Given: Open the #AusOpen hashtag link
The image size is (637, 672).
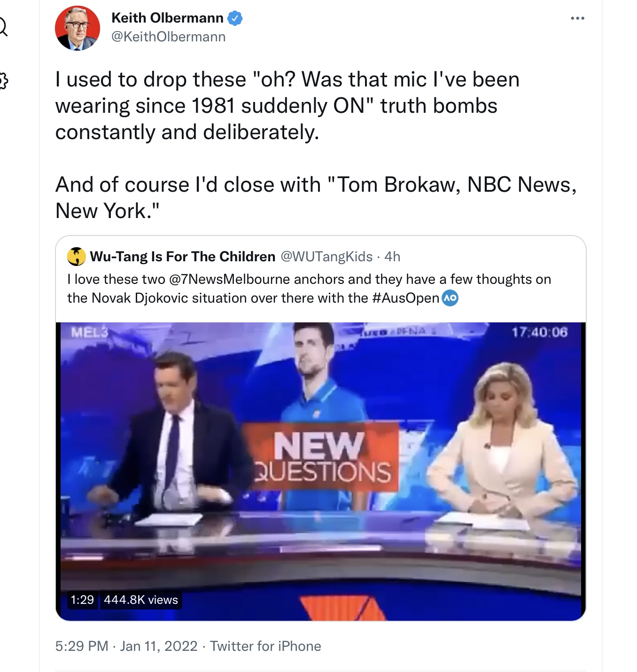Looking at the screenshot, I should [x=406, y=298].
